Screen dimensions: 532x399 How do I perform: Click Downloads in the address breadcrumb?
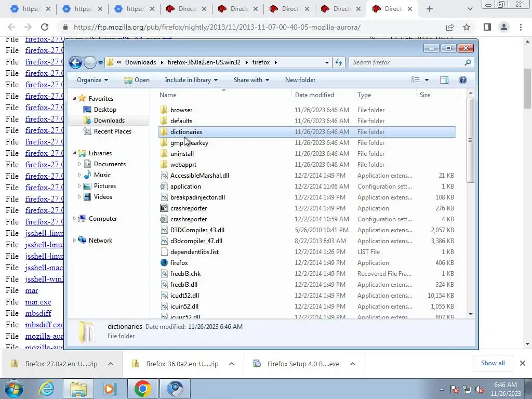click(x=140, y=62)
